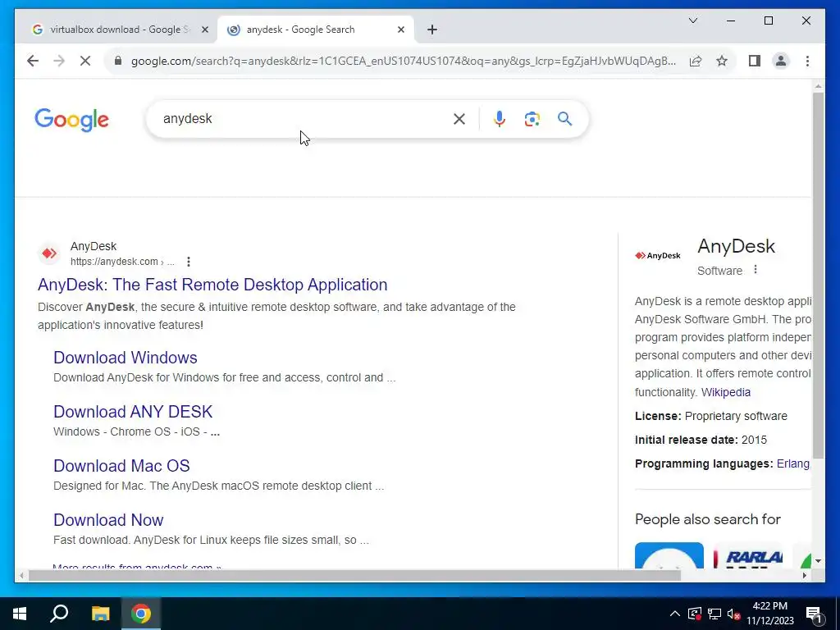Open Windows taskbar search
This screenshot has width=840, height=630.
[x=59, y=614]
